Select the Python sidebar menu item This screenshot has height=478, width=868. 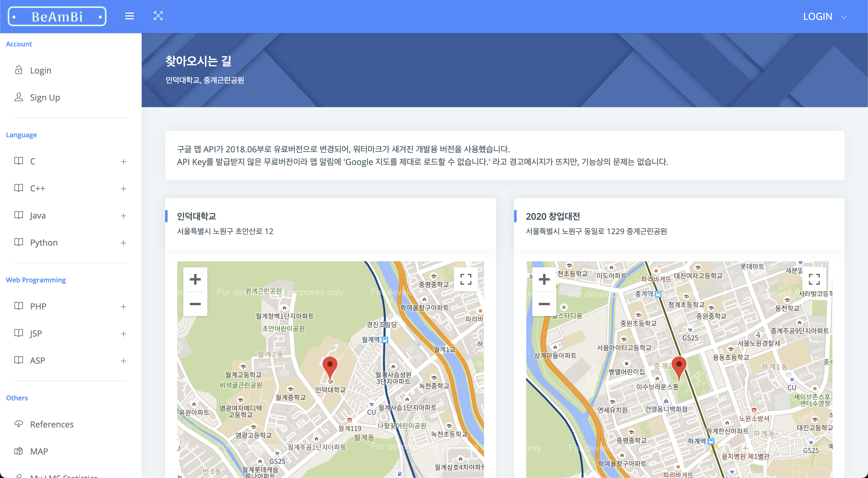pos(44,242)
